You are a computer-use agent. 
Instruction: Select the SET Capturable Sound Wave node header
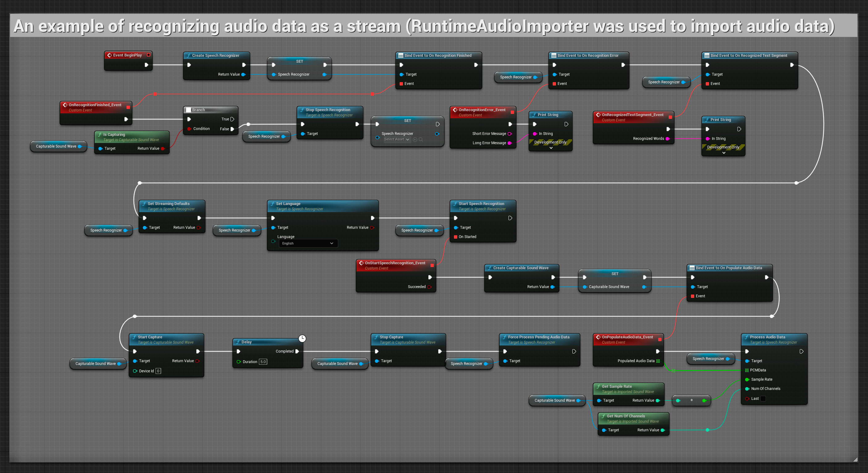(x=615, y=274)
